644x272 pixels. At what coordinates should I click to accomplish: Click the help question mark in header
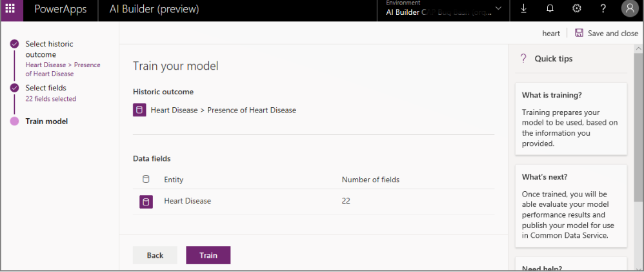(x=603, y=9)
